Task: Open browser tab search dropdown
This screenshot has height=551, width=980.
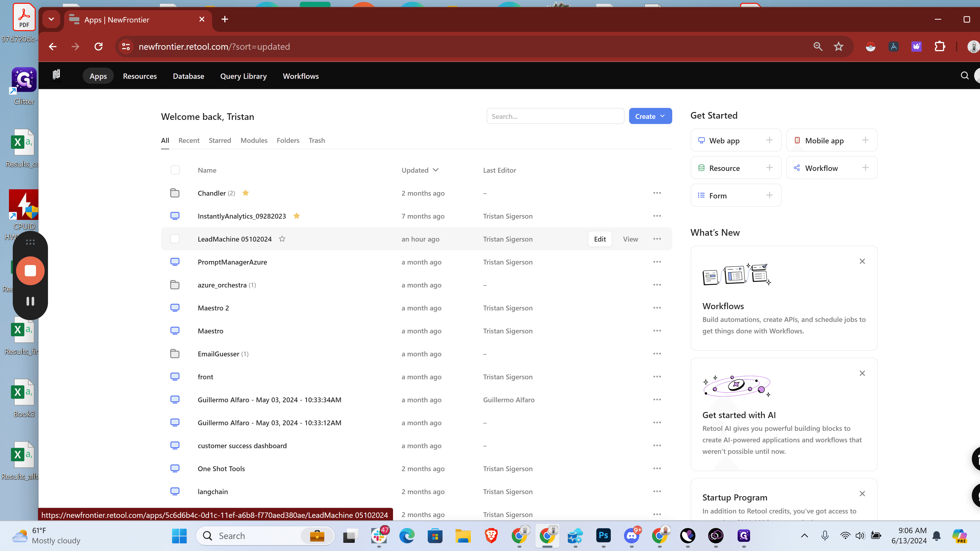Action: tap(51, 19)
